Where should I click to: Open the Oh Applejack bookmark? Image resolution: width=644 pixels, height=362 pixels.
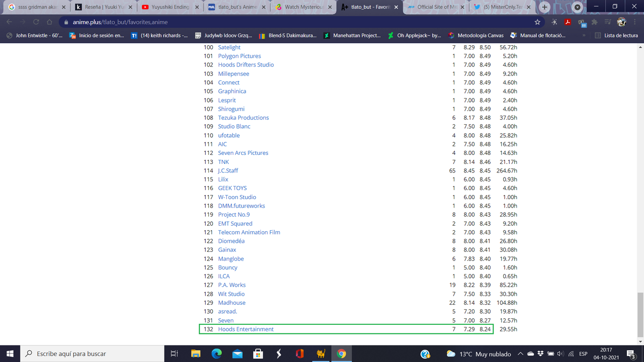414,36
